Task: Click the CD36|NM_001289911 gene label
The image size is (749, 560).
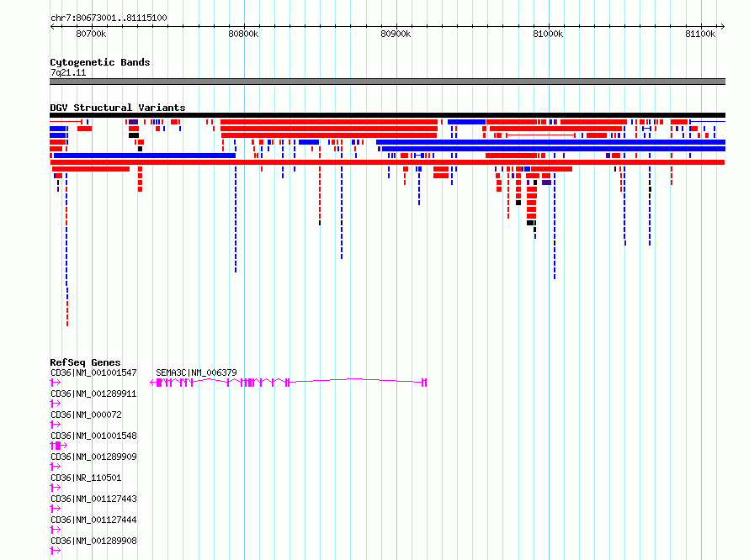Action: click(93, 394)
